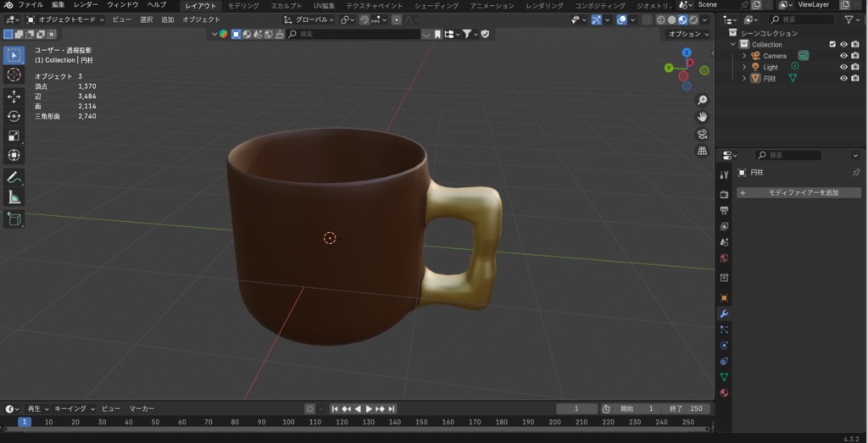Click the Blender logo menu
This screenshot has height=443, width=868.
8,5
